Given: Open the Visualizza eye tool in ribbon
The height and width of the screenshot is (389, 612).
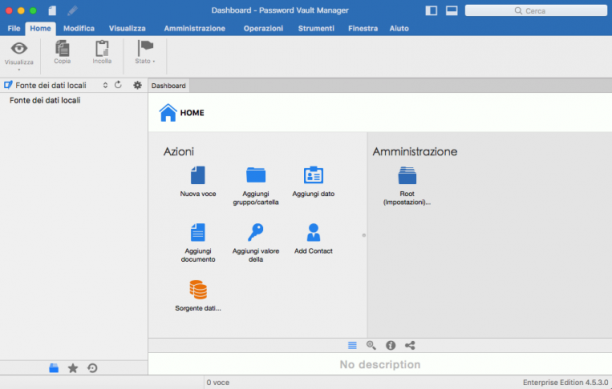Looking at the screenshot, I should click(x=19, y=48).
